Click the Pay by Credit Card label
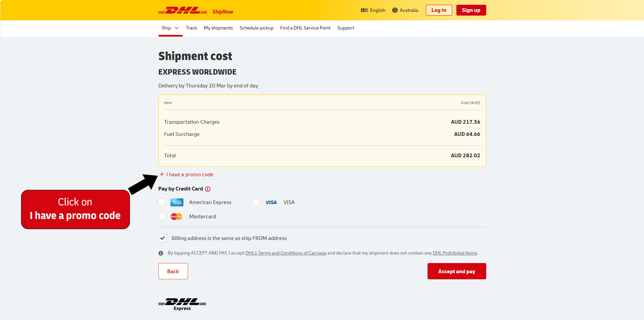The image size is (644, 320). point(181,189)
